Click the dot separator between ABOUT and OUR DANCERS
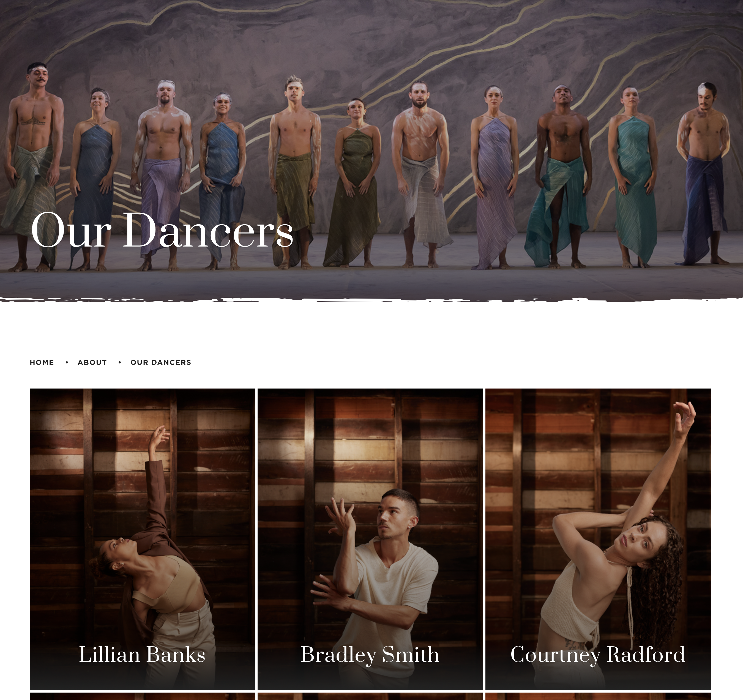Image resolution: width=743 pixels, height=700 pixels. pos(120,363)
